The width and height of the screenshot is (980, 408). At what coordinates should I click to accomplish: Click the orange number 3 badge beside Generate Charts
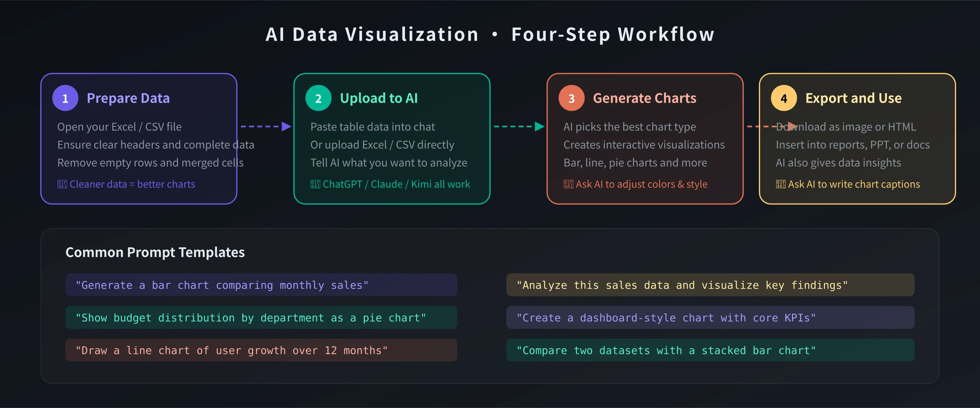[x=572, y=98]
